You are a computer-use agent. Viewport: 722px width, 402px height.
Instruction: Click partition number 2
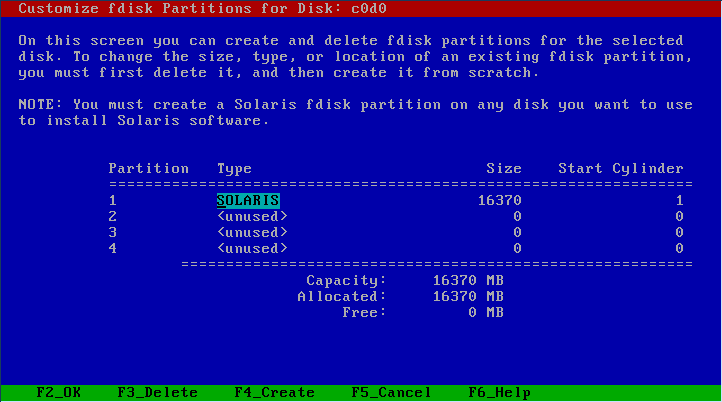(113, 216)
